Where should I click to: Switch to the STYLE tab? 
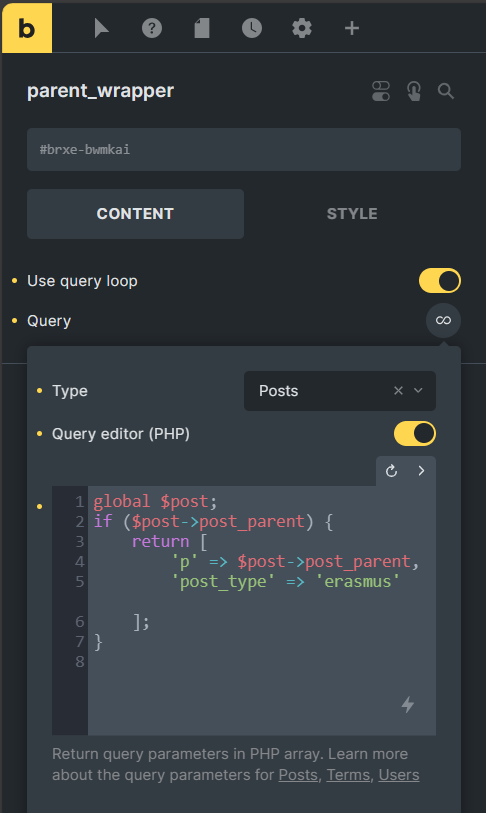coord(352,214)
